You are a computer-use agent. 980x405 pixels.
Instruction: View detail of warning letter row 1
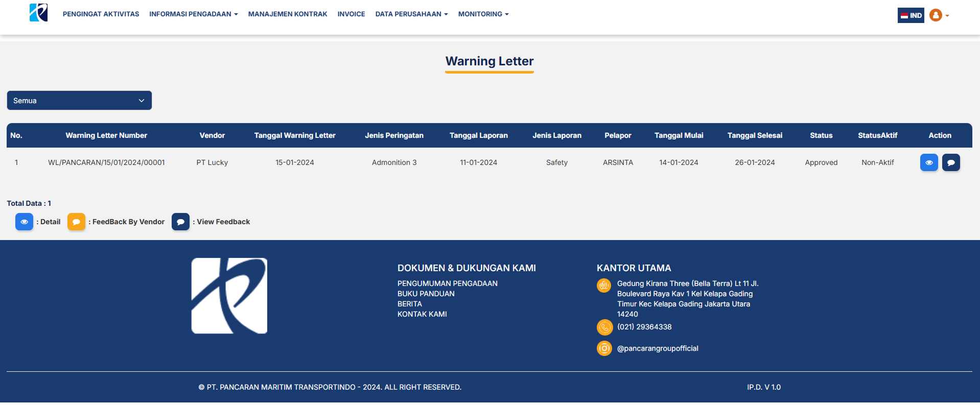coord(928,162)
